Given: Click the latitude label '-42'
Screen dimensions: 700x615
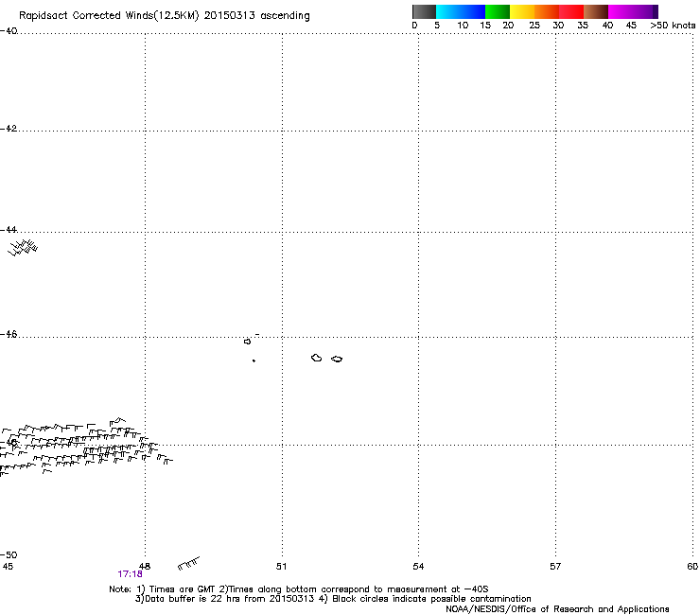Looking at the screenshot, I should click(9, 128).
